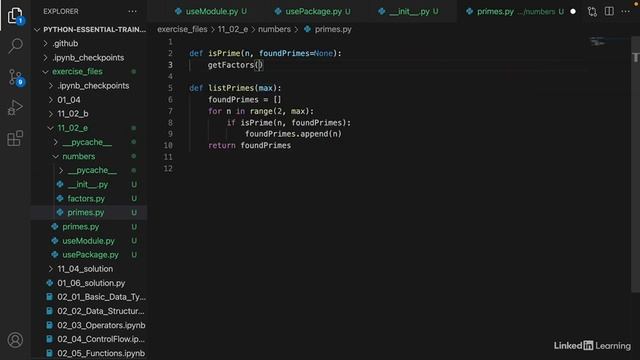Click primes.py in the breadcrumb

333,29
